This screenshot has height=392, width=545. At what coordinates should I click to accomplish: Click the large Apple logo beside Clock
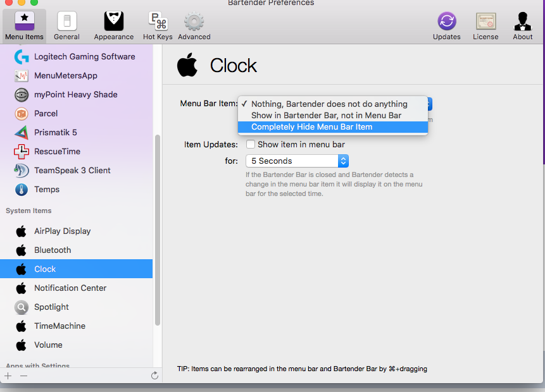pos(187,65)
